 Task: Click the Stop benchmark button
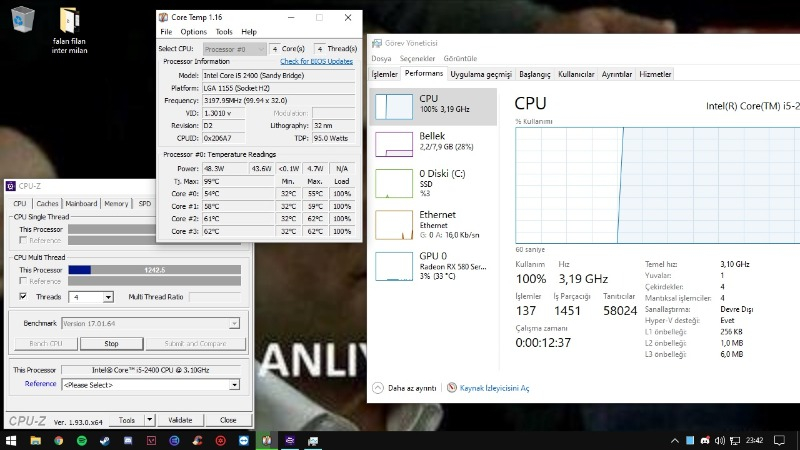tap(111, 344)
